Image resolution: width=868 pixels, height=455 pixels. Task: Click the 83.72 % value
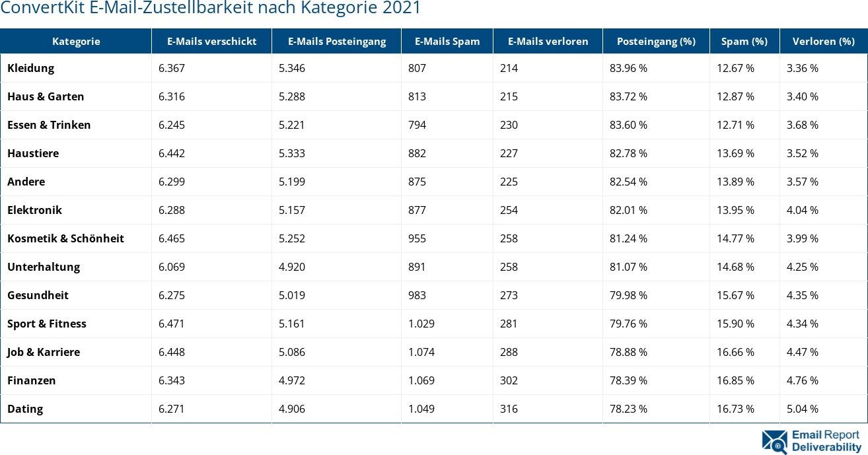click(628, 96)
